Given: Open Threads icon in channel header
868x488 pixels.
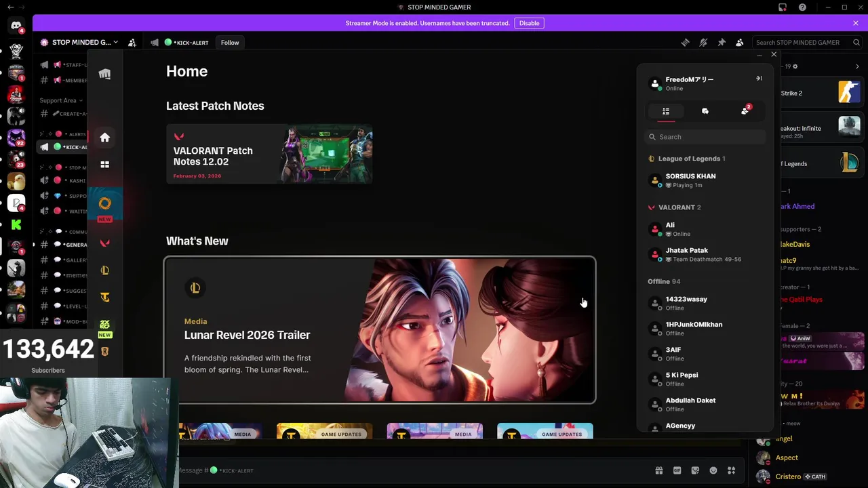Looking at the screenshot, I should 685,42.
